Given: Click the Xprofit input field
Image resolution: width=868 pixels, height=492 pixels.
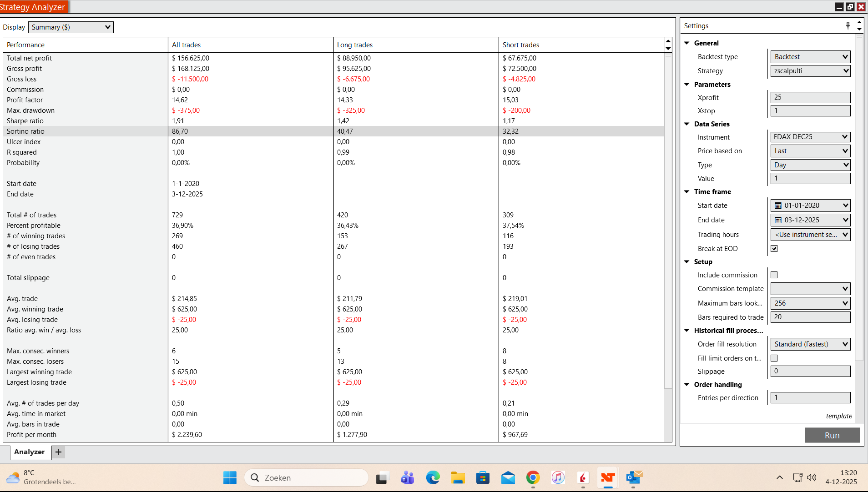Looking at the screenshot, I should pos(810,97).
